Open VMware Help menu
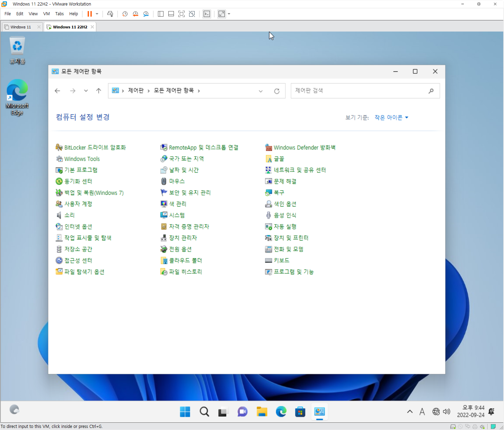The image size is (504, 430). 73,14
